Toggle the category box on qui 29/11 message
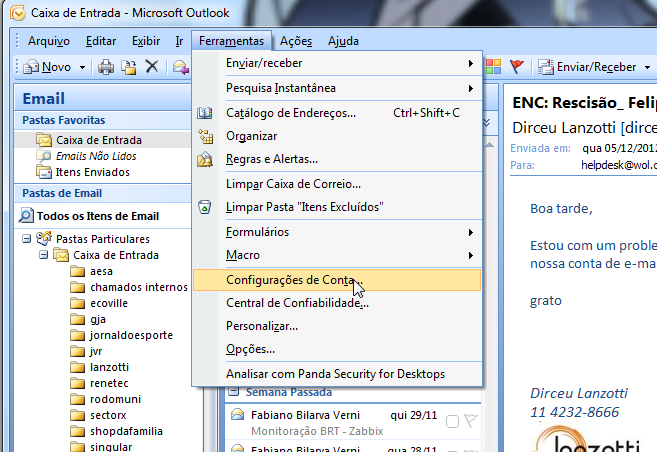 click(x=452, y=421)
